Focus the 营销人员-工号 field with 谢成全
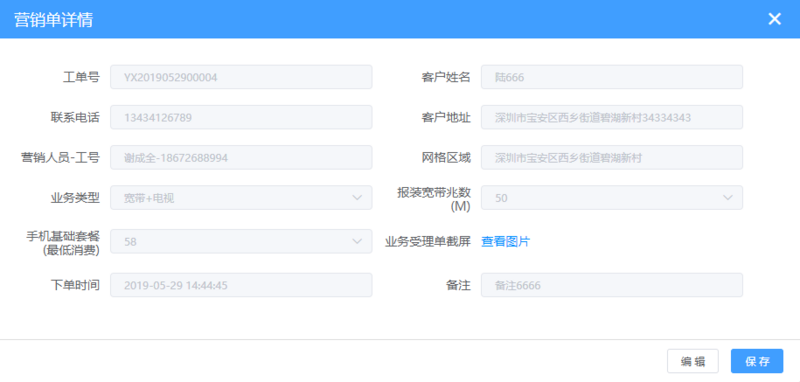Image resolution: width=800 pixels, height=382 pixels. pyautogui.click(x=241, y=158)
